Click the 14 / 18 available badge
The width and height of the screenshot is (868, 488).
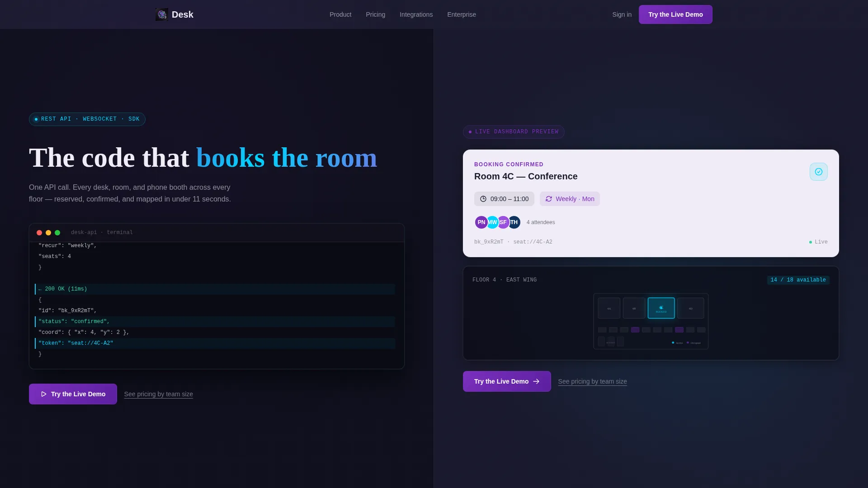[x=798, y=280]
